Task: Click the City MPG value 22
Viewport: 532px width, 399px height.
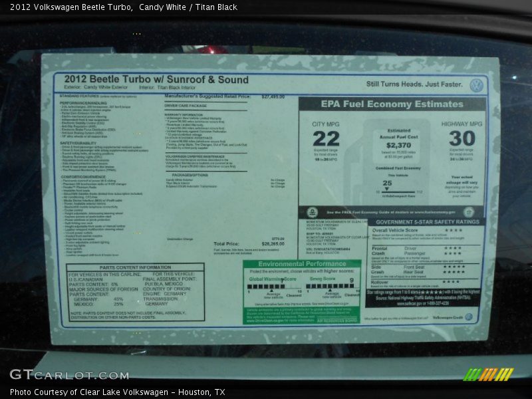Action: click(326, 139)
